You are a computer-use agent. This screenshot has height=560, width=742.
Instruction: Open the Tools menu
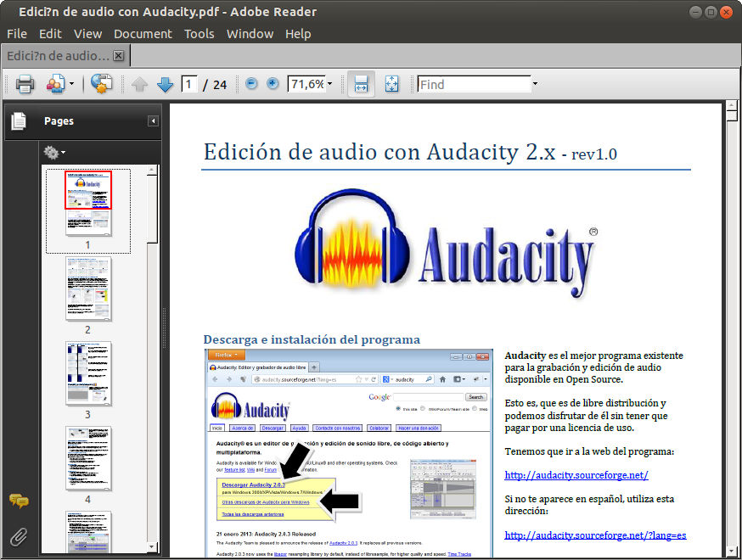click(x=200, y=34)
